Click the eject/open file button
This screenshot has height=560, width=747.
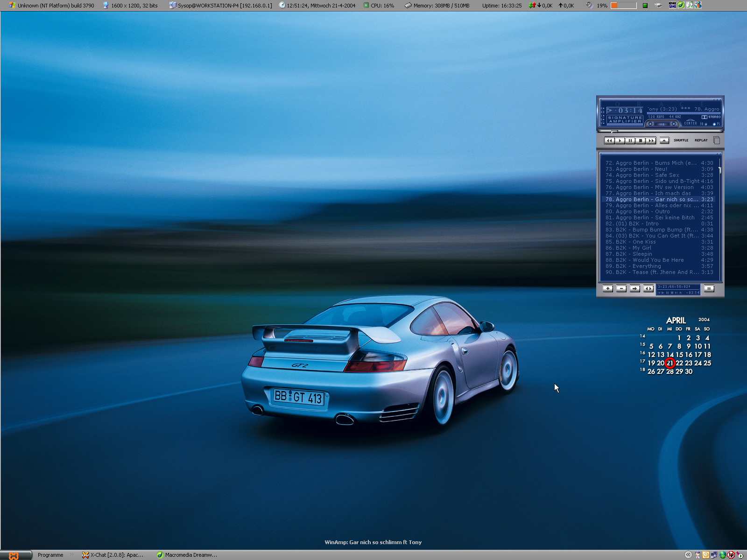[664, 140]
